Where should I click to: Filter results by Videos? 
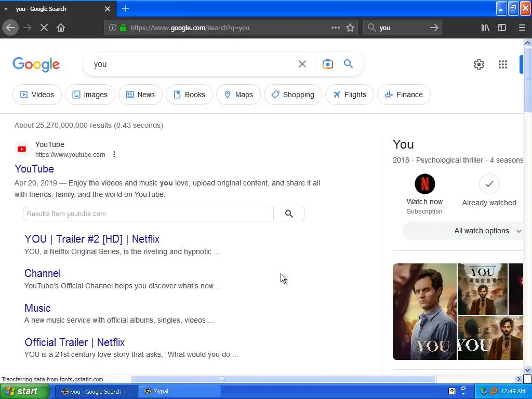click(x=37, y=95)
